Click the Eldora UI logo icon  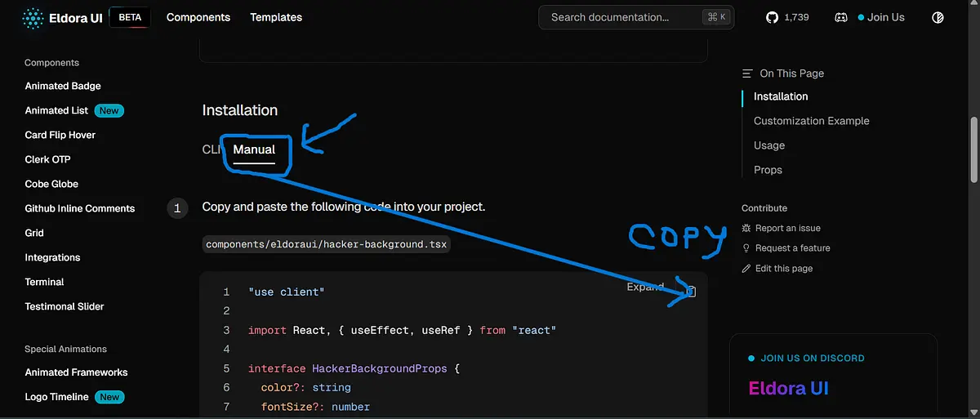pos(33,17)
